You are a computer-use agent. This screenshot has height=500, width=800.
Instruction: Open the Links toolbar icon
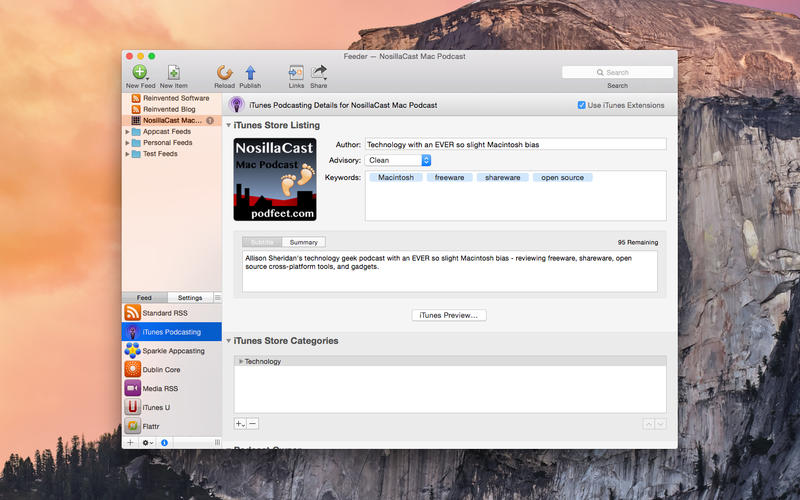(296, 72)
